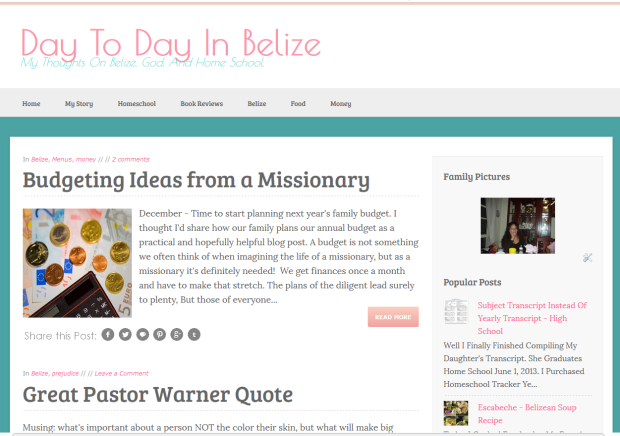Open the Home menu item
Viewport: 620px width, 436px height.
pos(31,103)
